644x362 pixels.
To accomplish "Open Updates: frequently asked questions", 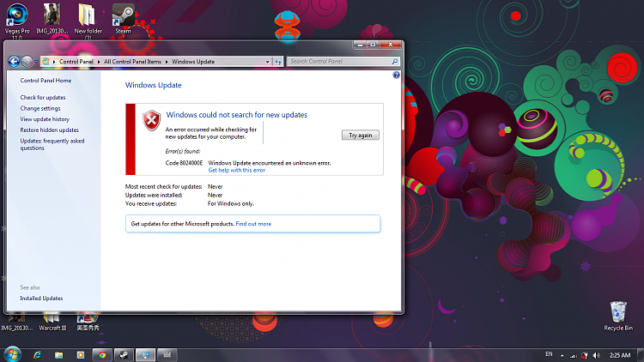I will pyautogui.click(x=52, y=144).
